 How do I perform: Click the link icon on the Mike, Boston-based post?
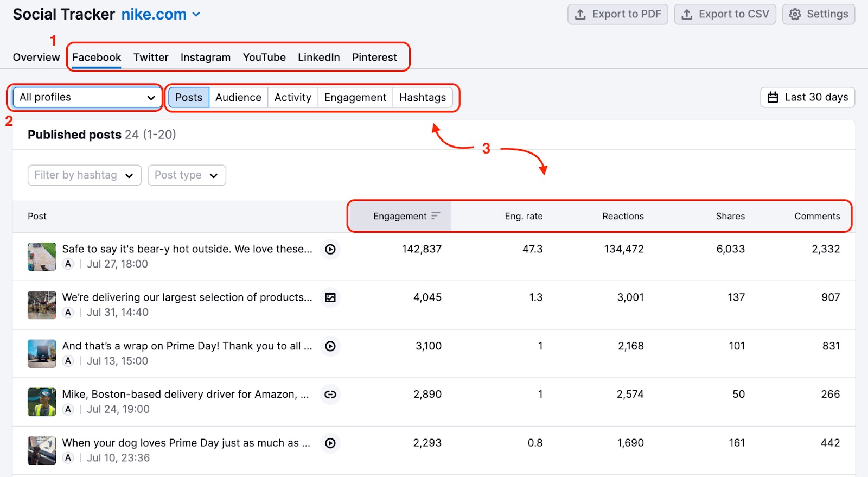[x=330, y=395]
